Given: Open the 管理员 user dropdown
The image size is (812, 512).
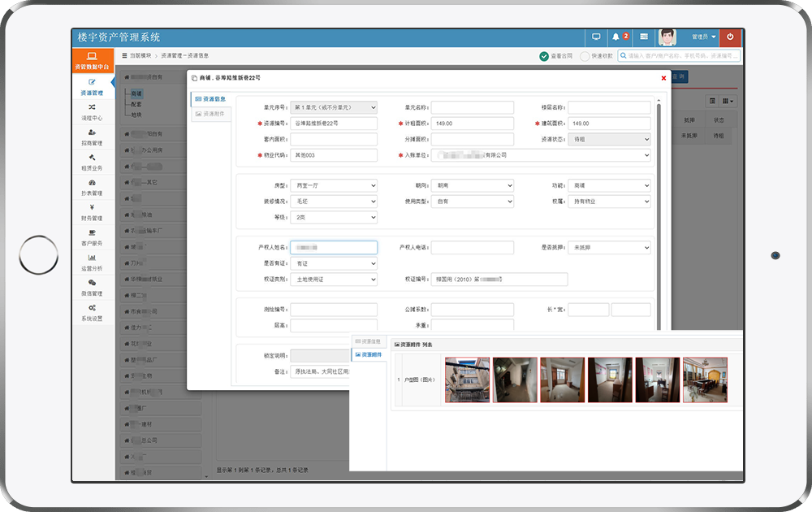Looking at the screenshot, I should pos(704,37).
